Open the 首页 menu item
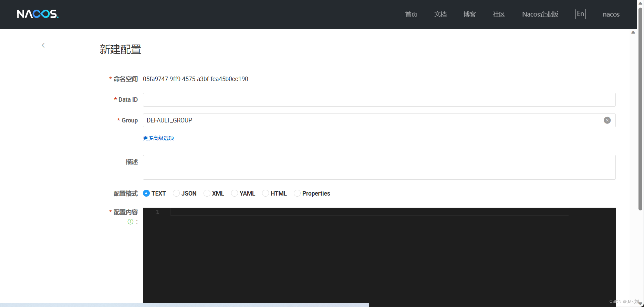 [411, 14]
